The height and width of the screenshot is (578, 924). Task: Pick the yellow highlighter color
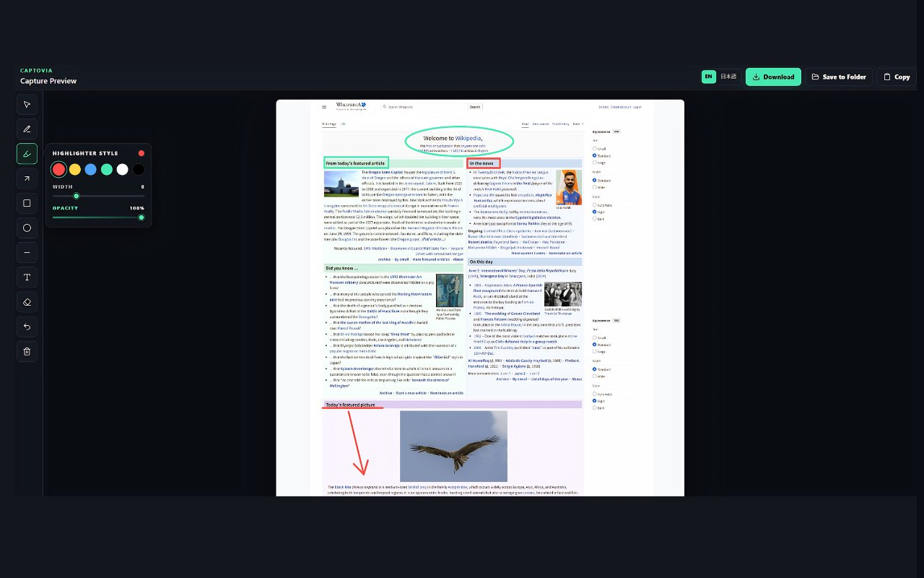pos(74,169)
